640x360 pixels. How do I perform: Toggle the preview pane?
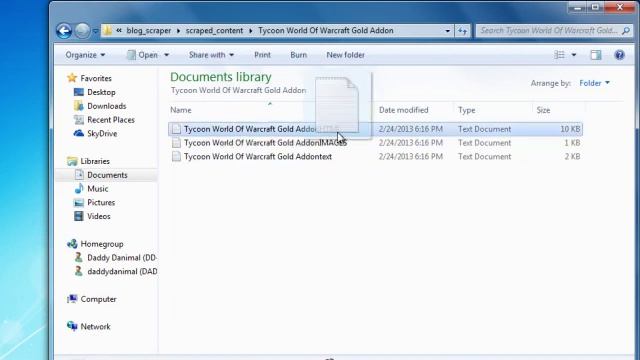(x=596, y=55)
